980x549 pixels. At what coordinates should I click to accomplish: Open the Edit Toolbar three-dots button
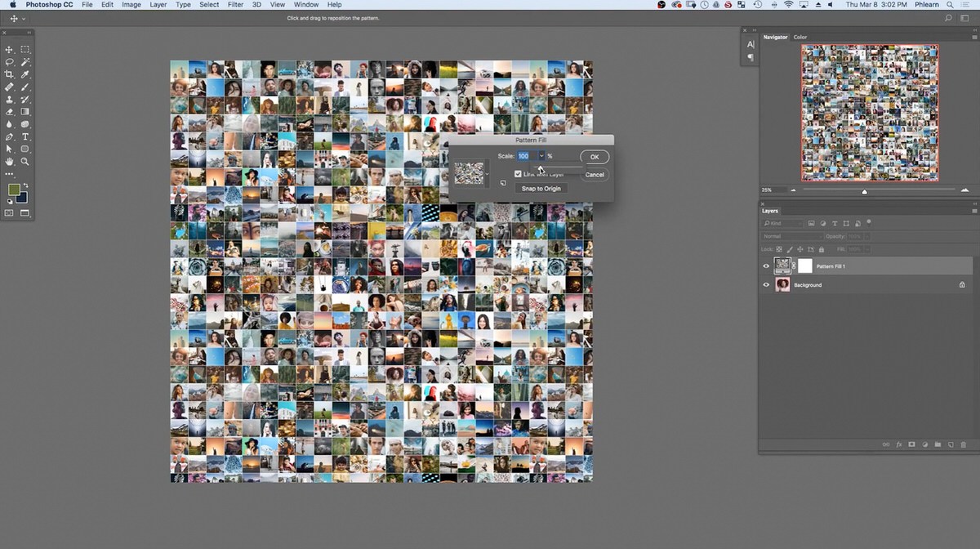10,174
